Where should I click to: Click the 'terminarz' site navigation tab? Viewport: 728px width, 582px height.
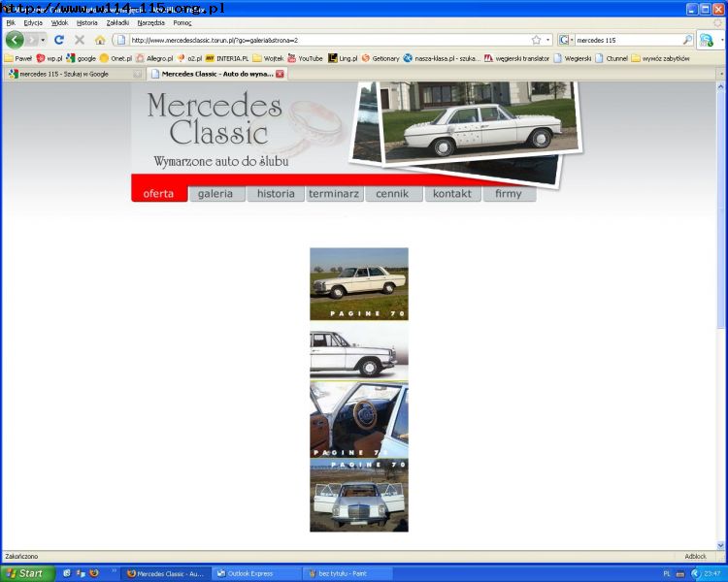coord(334,194)
